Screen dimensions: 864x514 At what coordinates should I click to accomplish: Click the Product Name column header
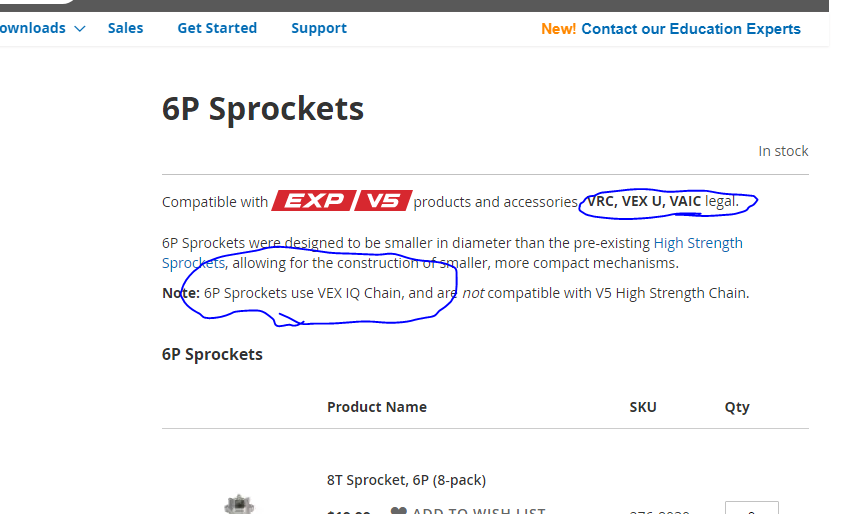click(x=377, y=407)
